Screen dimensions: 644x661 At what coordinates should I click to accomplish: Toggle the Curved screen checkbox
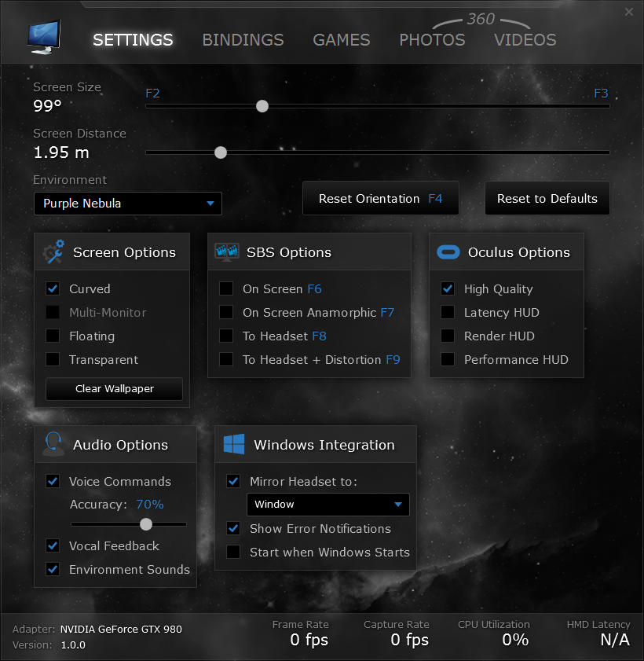click(53, 288)
